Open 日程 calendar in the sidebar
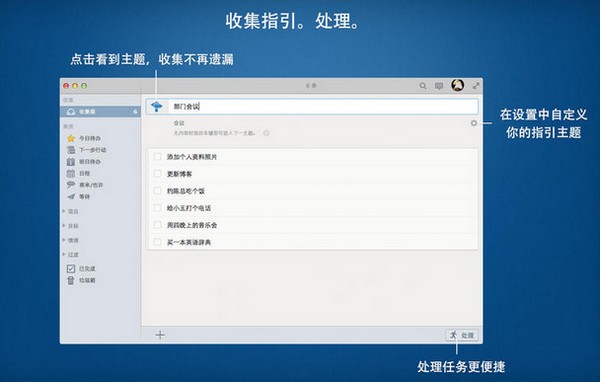Screen dimensions: 600x382 78,173
